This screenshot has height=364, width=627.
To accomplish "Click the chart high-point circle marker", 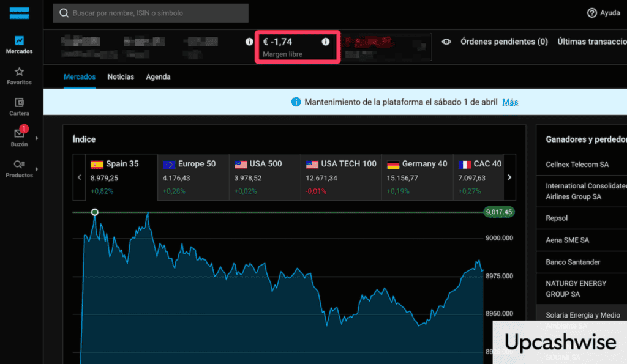I will (x=95, y=212).
